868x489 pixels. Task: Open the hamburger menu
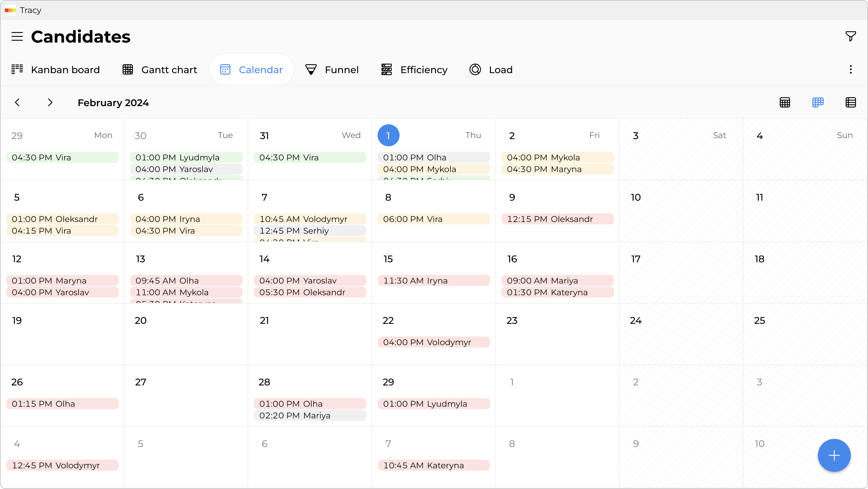[17, 36]
